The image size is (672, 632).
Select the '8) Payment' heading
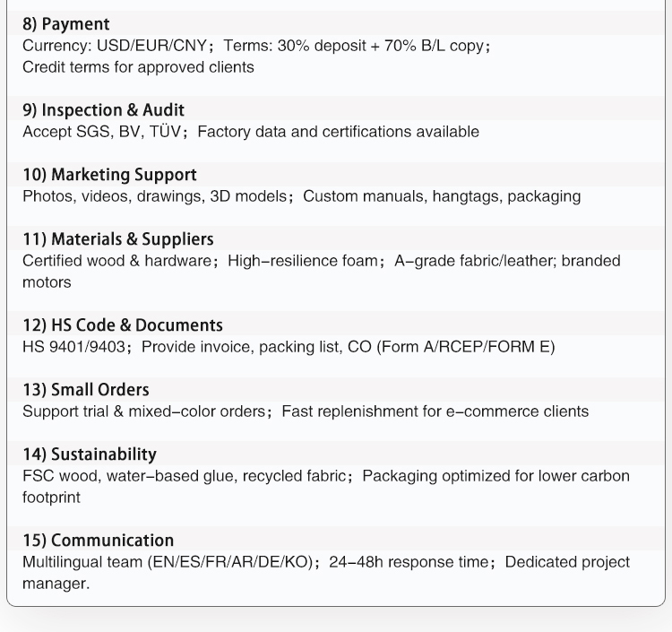[66, 24]
